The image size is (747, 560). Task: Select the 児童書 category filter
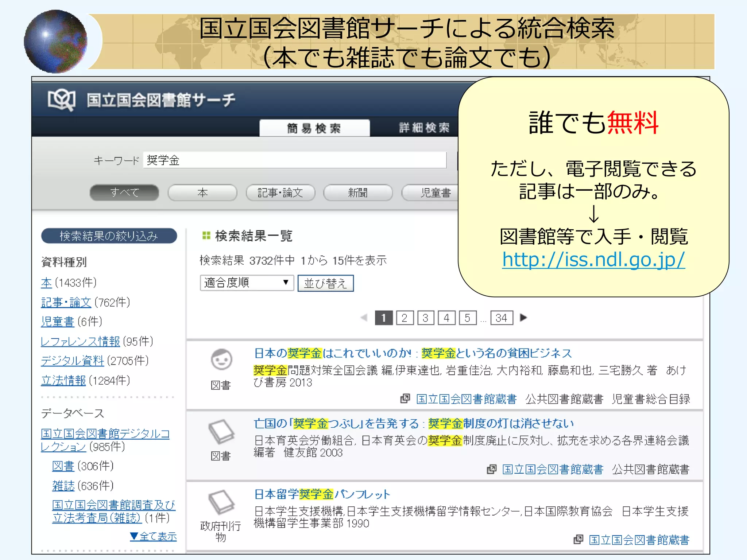coord(430,192)
